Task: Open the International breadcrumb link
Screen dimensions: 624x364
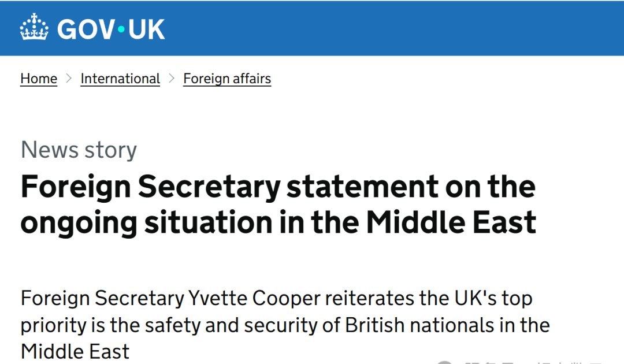Action: coord(120,79)
